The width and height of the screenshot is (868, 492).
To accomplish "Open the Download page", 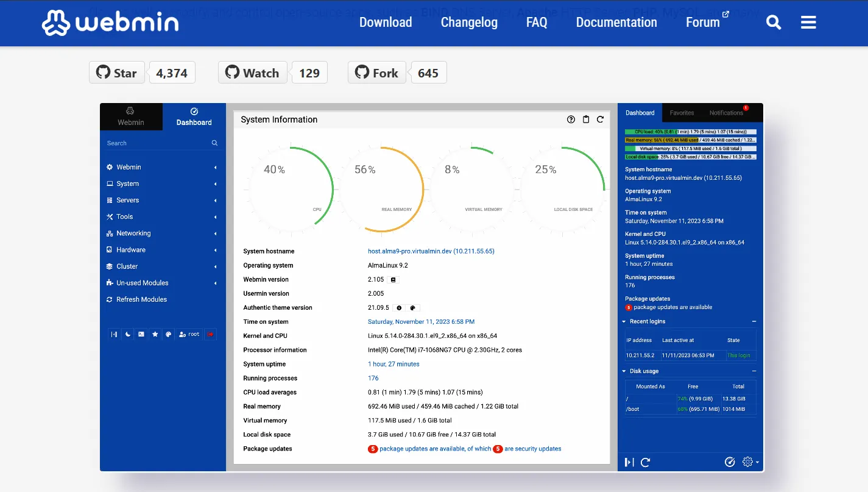I will (386, 23).
